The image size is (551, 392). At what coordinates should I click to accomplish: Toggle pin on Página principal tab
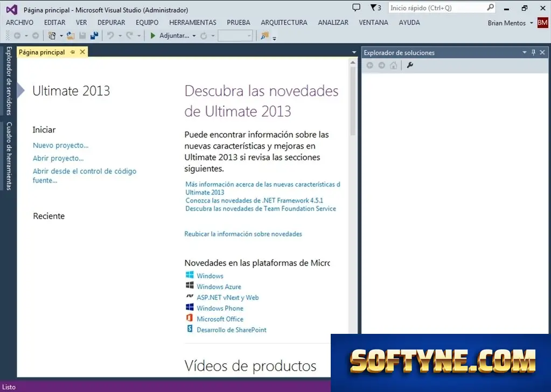tap(73, 52)
